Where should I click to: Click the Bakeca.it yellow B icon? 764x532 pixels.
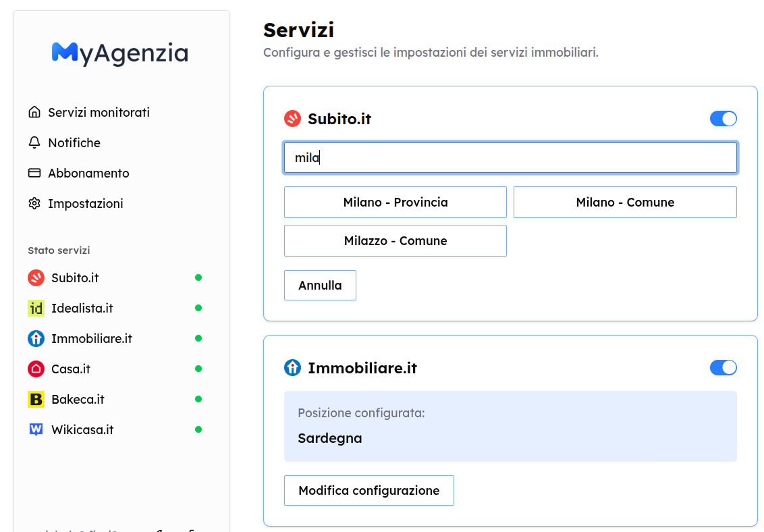point(36,399)
